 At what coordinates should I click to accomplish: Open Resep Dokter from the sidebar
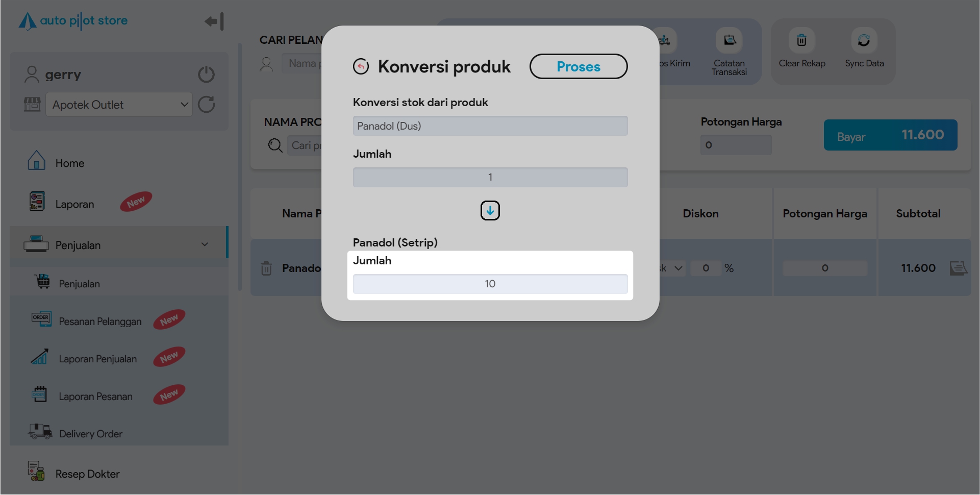pos(87,474)
